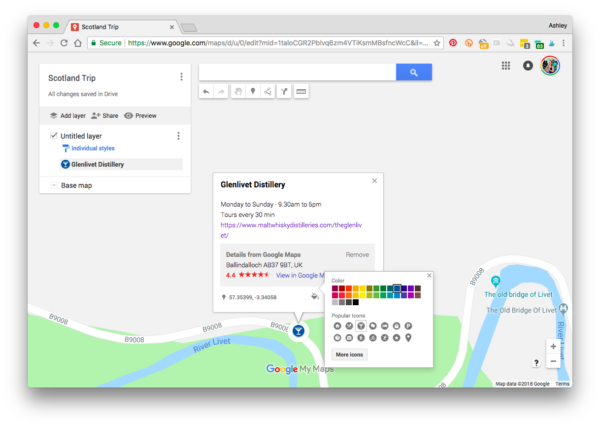Pick the light gray color swatch

click(335, 302)
